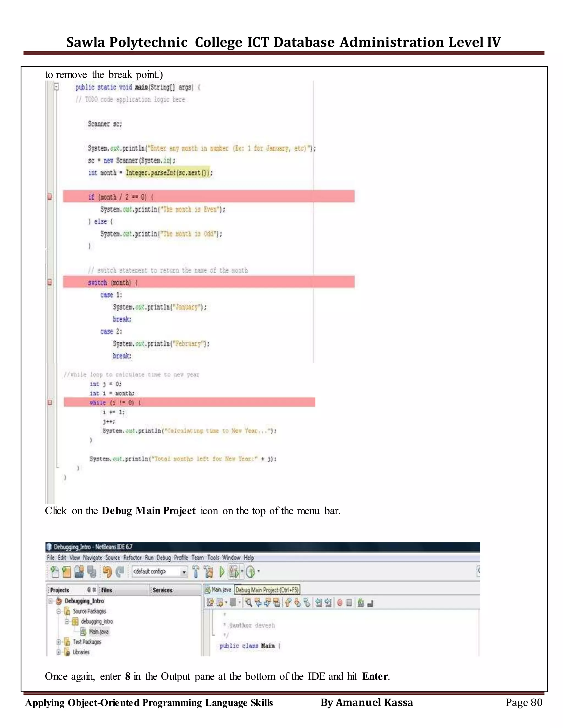Image resolution: width=563 pixels, height=728 pixels.
Task: Open the Edit menu
Action: [62, 558]
